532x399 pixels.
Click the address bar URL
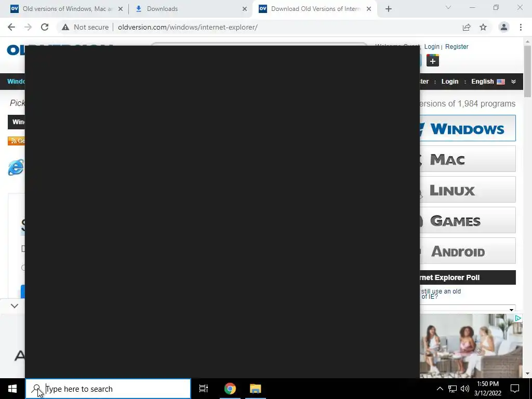[x=188, y=27]
